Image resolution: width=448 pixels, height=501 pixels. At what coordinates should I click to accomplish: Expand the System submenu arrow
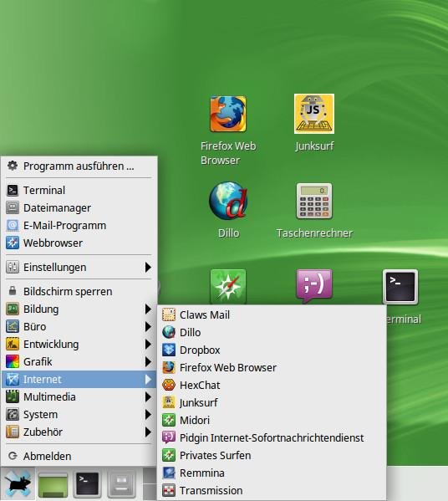148,414
